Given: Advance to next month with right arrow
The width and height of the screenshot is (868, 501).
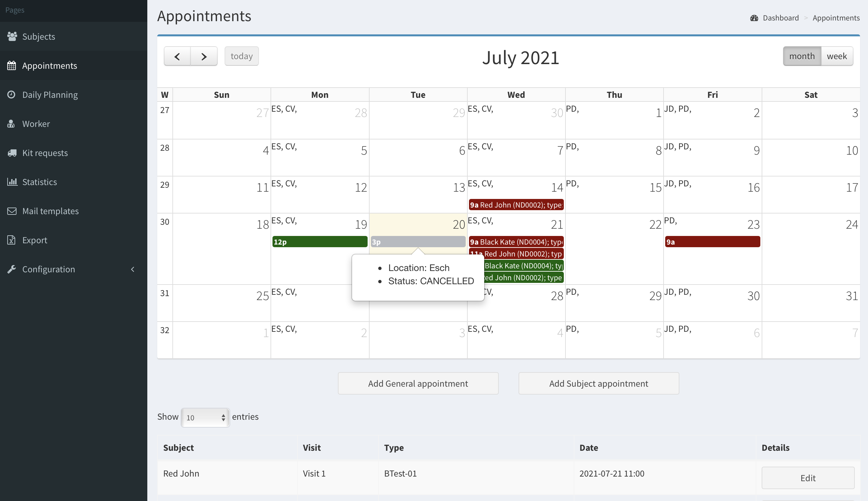Looking at the screenshot, I should [x=204, y=56].
